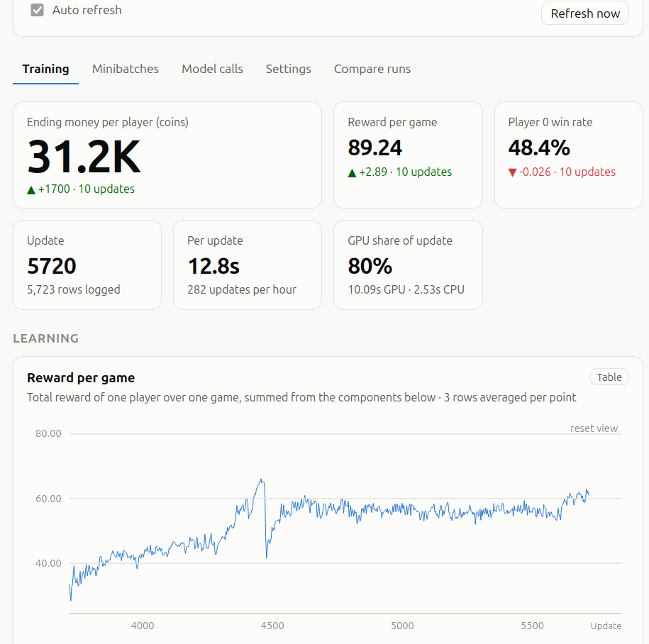Viewport: 649px width, 644px height.
Task: Click the green up arrow under 31.2K
Action: click(31, 190)
